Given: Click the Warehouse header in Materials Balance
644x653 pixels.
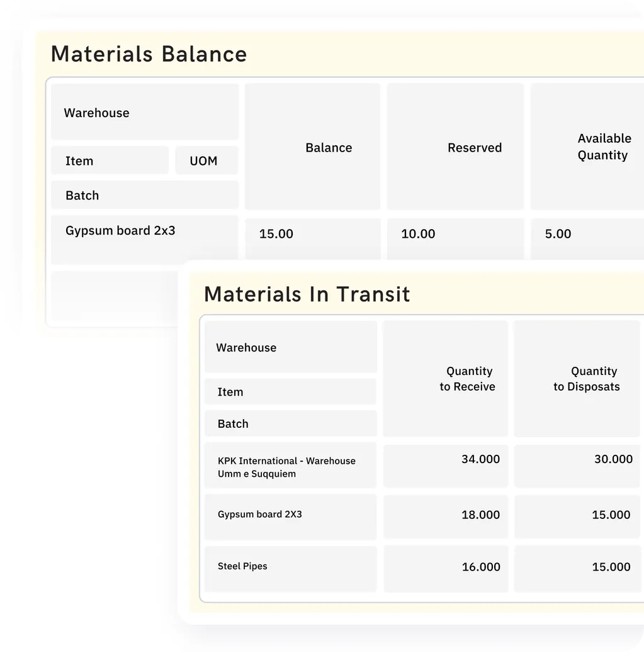Looking at the screenshot, I should tap(145, 112).
